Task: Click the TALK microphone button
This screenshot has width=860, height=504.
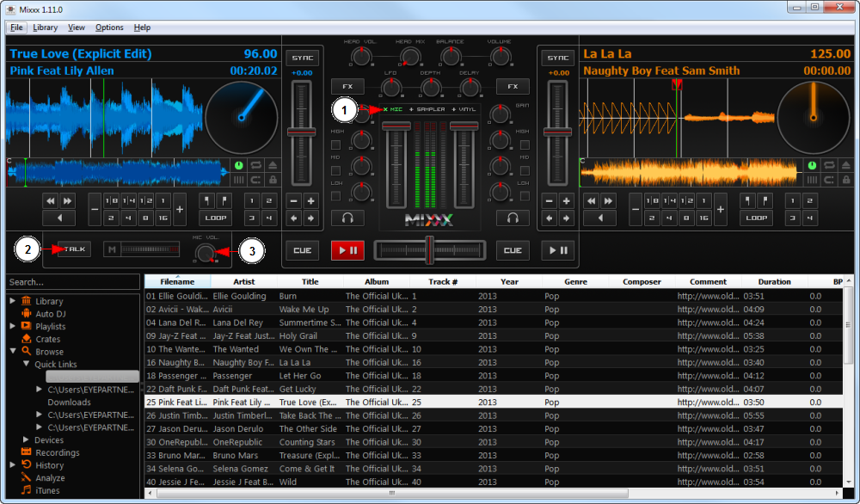Action: (x=74, y=249)
